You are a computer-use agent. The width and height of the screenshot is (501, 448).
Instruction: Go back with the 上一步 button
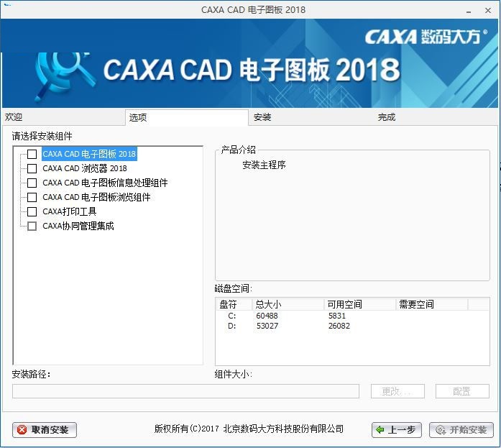pos(397,430)
